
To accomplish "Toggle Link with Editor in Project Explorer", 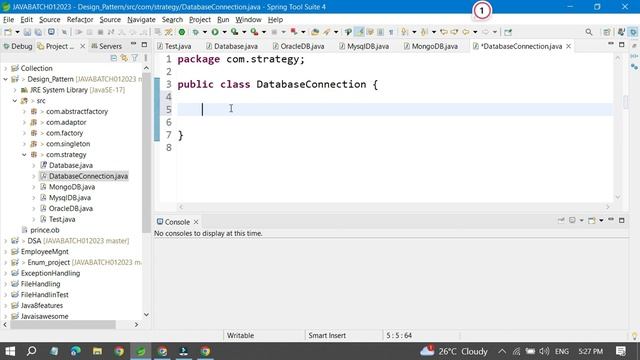I will [x=124, y=58].
